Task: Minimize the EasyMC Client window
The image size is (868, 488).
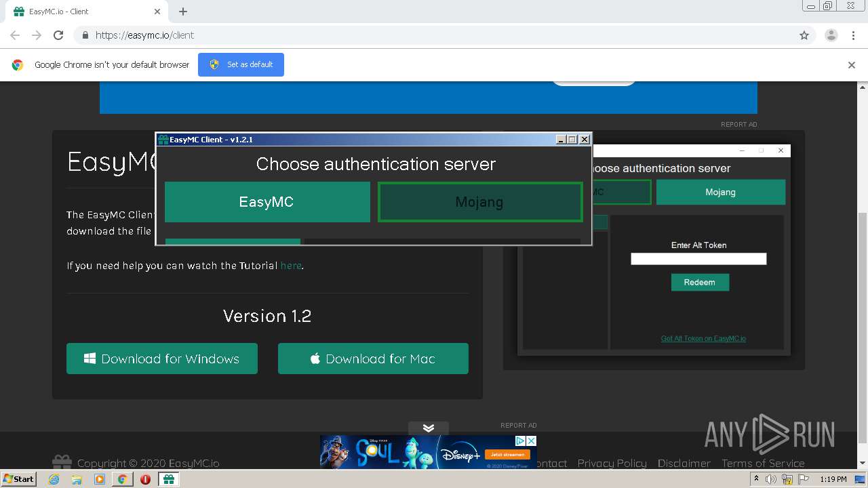Action: coord(561,140)
